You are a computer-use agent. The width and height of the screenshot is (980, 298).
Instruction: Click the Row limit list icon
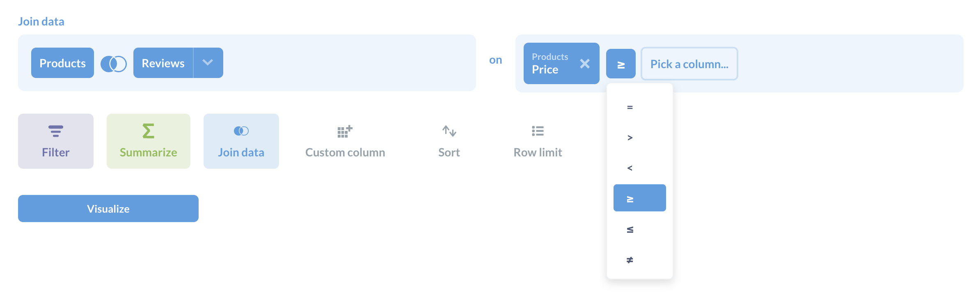point(538,131)
